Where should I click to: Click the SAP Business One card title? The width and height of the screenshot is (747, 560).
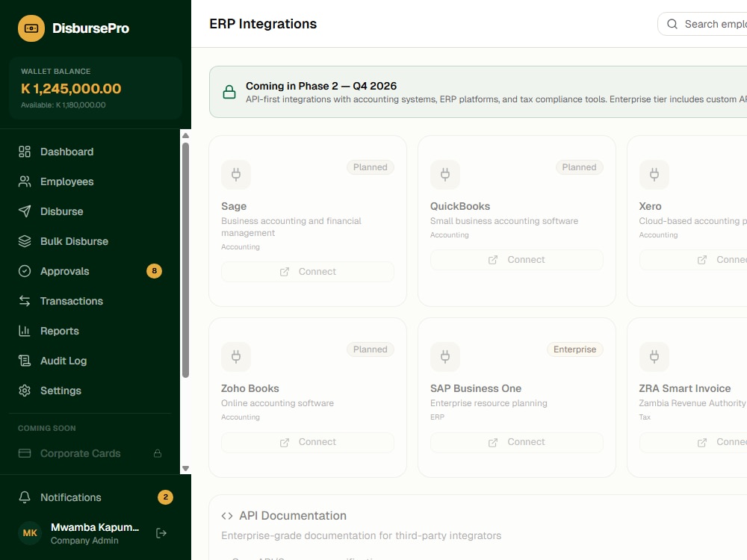click(x=475, y=388)
